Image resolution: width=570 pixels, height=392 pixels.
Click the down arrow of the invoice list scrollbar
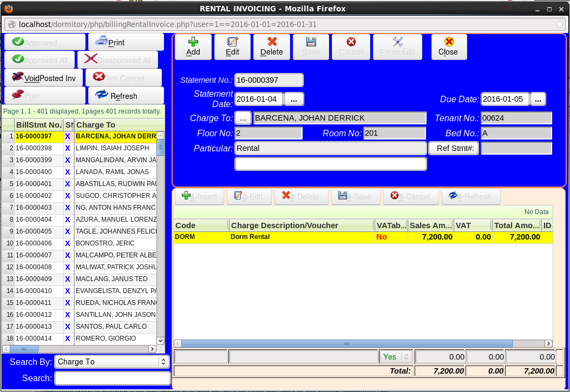pos(160,341)
